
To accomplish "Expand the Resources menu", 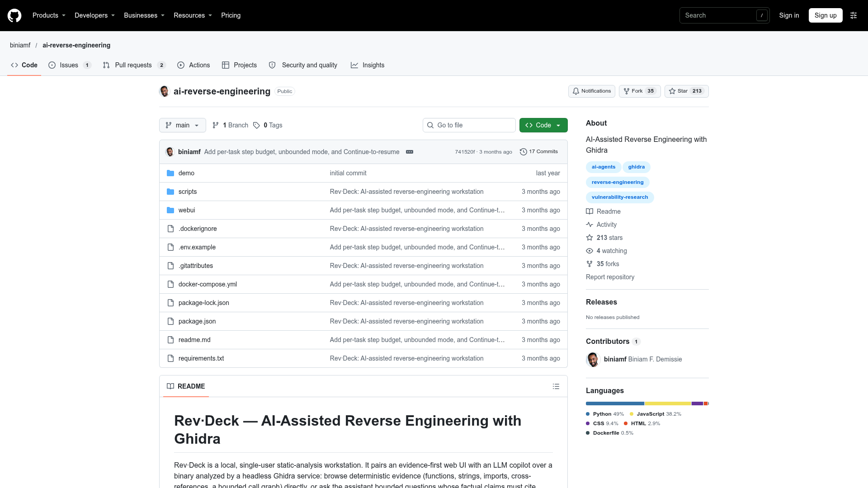I will (x=193, y=15).
